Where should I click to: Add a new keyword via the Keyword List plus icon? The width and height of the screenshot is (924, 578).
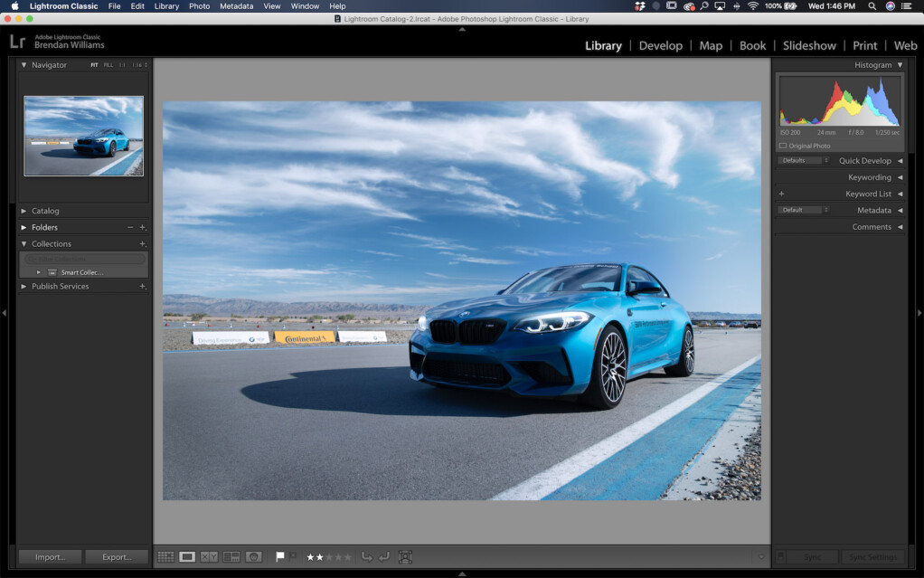click(780, 194)
